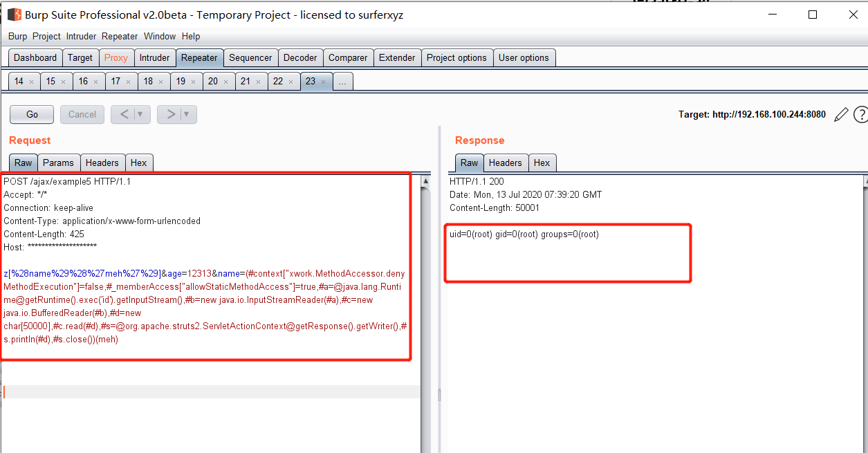Close Repeater tab 15

click(64, 82)
